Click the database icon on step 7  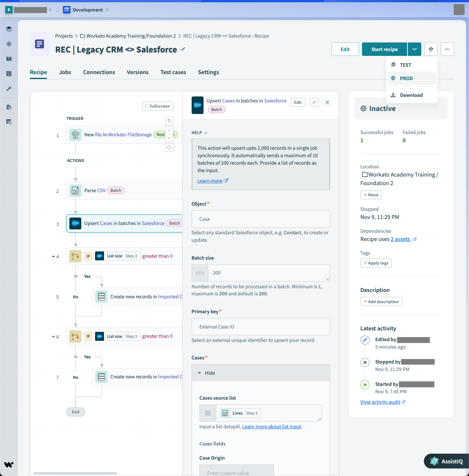(x=101, y=377)
